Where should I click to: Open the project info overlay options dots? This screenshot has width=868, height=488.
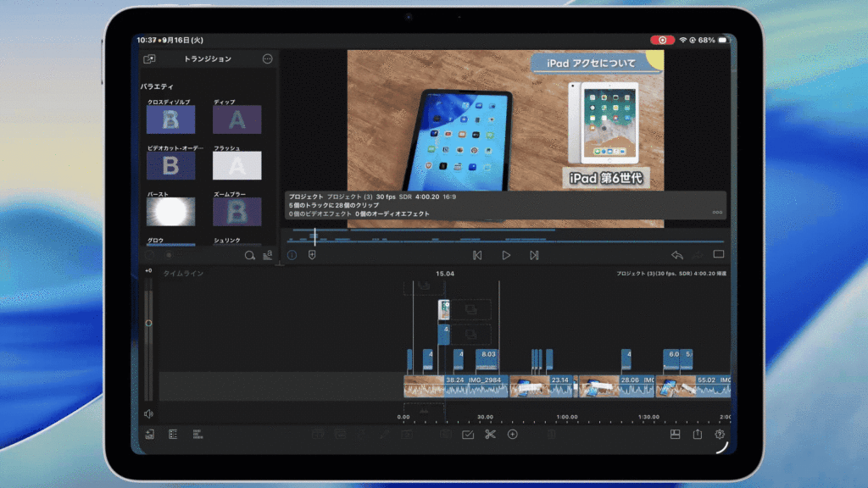[x=717, y=212]
